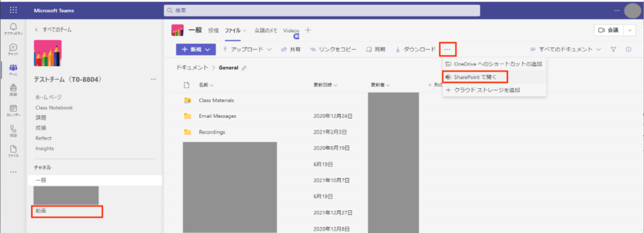Click the 2021年10月7日 date cell
The width and height of the screenshot is (644, 233).
coord(331,180)
